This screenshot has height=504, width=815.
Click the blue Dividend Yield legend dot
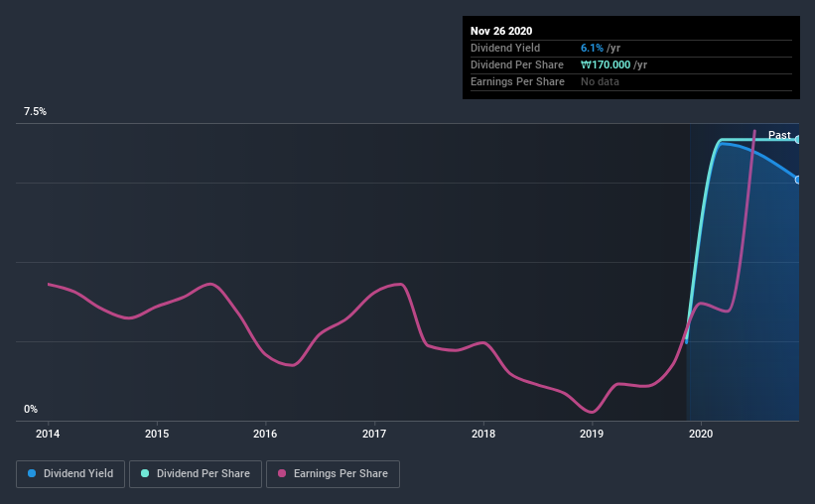(x=33, y=474)
